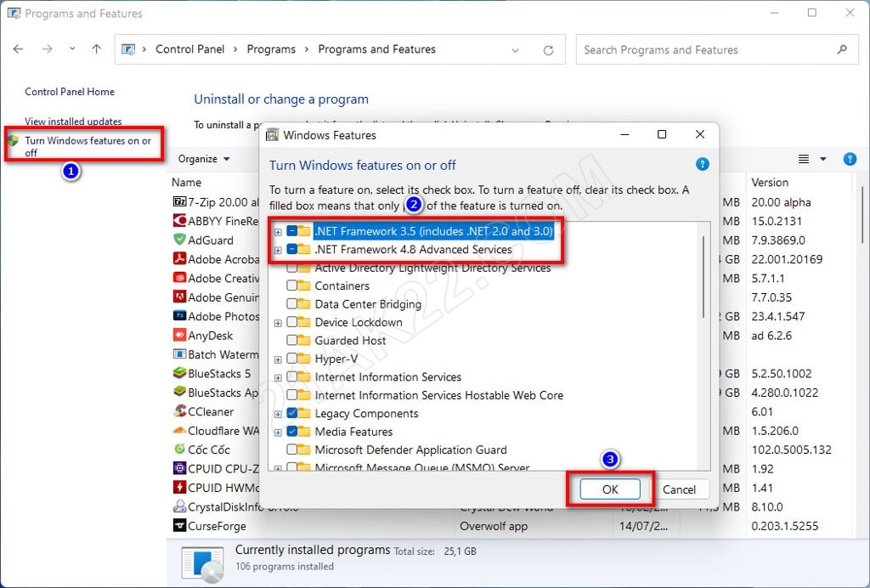Viewport: 870px width, 588px height.
Task: Select the Cốc Cốc browser icon
Action: 179,449
